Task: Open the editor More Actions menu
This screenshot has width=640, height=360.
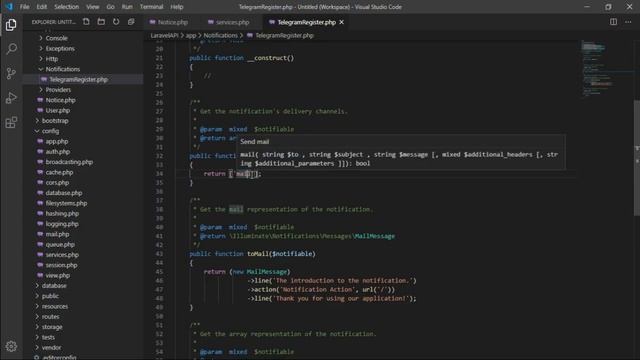Action: pyautogui.click(x=628, y=22)
